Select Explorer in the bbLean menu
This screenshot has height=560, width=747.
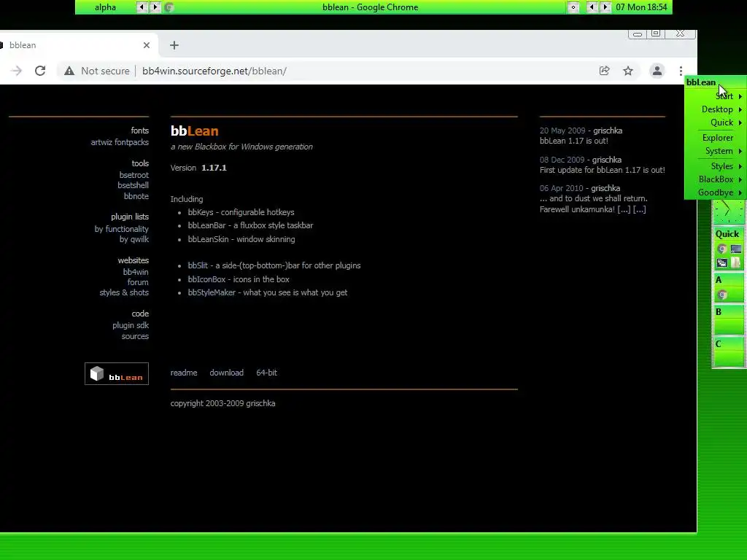(x=715, y=138)
